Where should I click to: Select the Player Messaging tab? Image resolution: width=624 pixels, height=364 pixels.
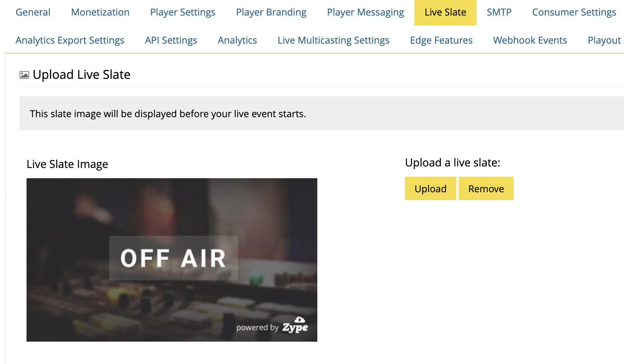click(365, 13)
